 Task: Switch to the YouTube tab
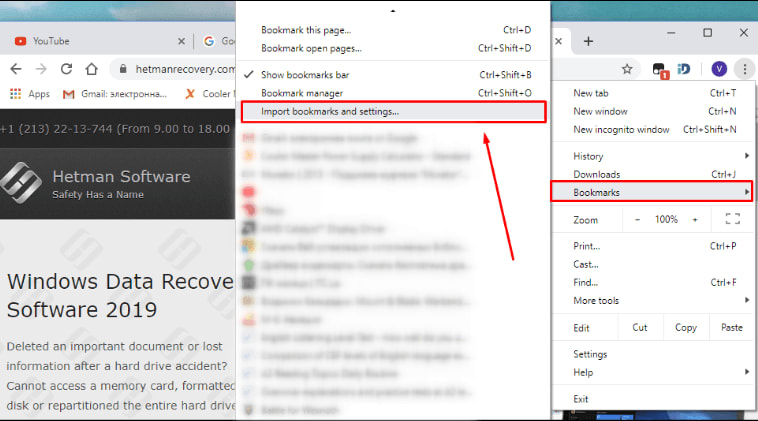(x=97, y=41)
